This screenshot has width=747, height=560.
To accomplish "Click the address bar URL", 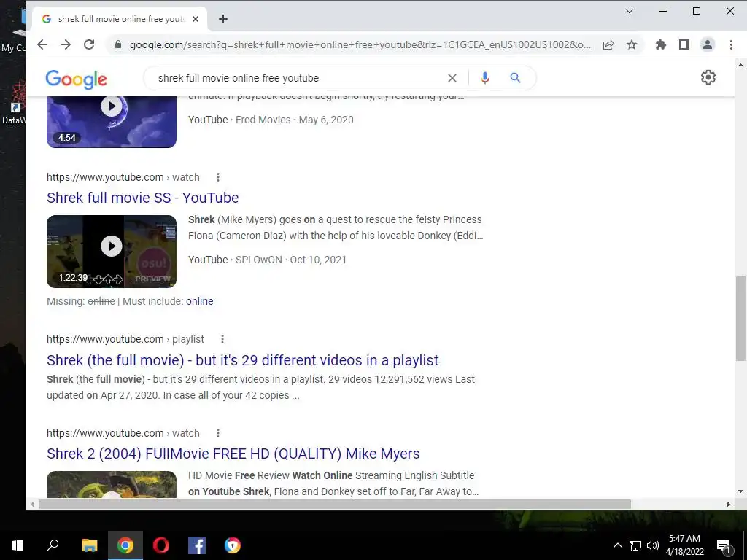I will tap(360, 44).
